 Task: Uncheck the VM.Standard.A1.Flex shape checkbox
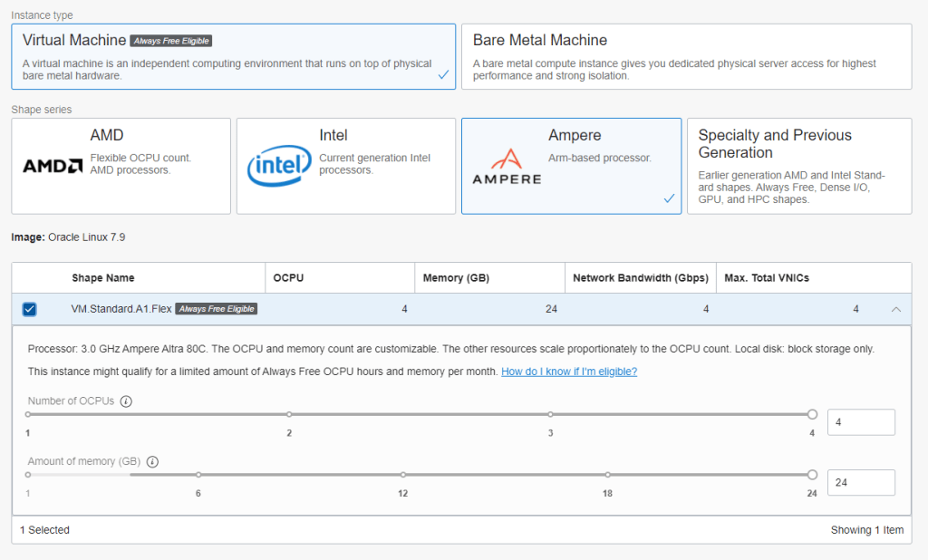tap(30, 309)
